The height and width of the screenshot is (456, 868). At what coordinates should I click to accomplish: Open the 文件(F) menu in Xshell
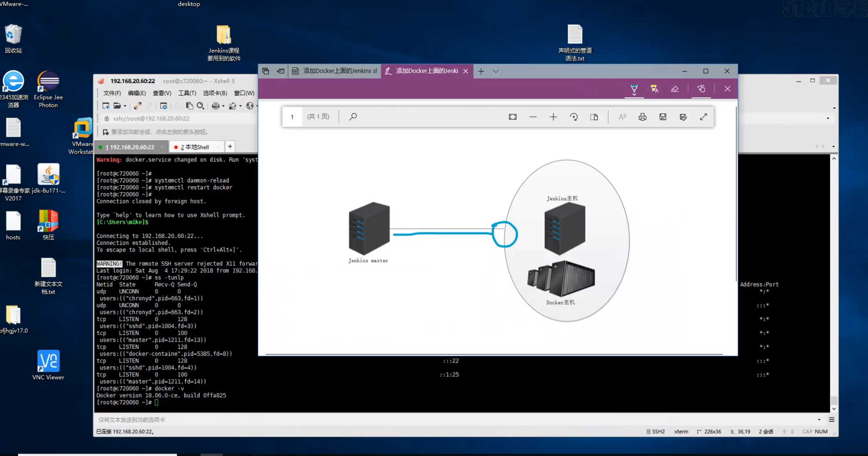[x=112, y=93]
